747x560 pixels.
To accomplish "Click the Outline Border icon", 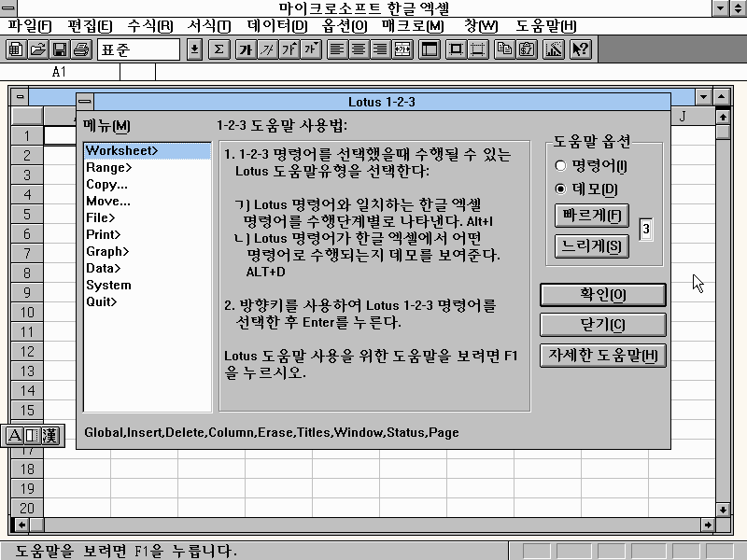I will (x=456, y=49).
